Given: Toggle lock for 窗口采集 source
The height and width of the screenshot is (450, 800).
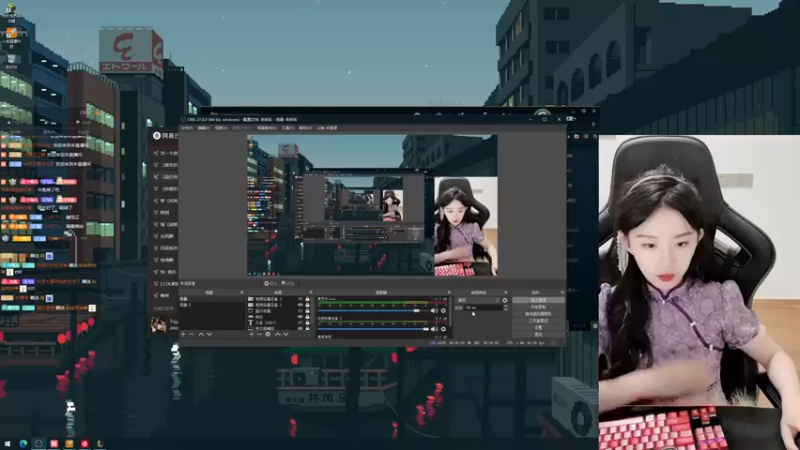Looking at the screenshot, I should click(x=307, y=311).
